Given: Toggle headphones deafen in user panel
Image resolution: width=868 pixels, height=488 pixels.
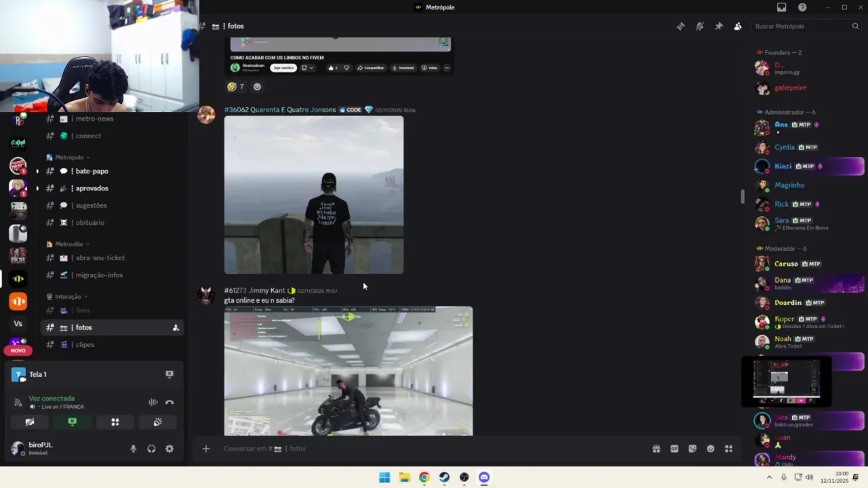Looking at the screenshot, I should tap(151, 449).
